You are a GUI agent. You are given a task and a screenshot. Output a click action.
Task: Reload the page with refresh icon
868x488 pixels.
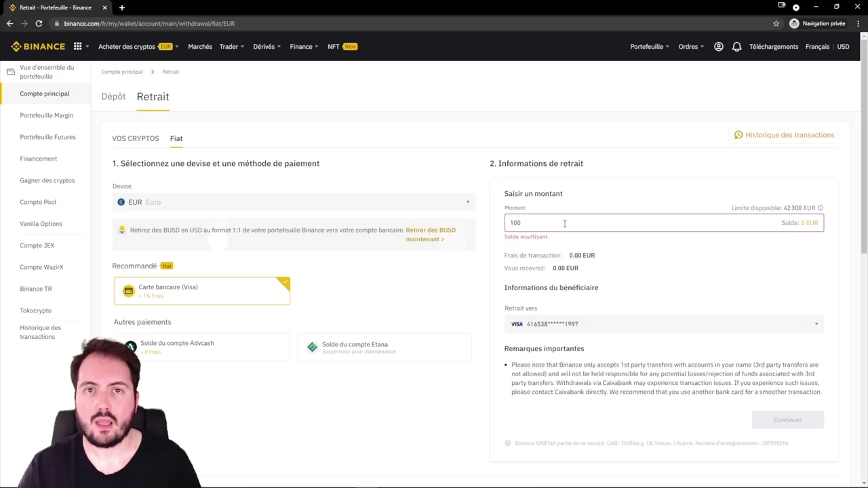point(39,23)
